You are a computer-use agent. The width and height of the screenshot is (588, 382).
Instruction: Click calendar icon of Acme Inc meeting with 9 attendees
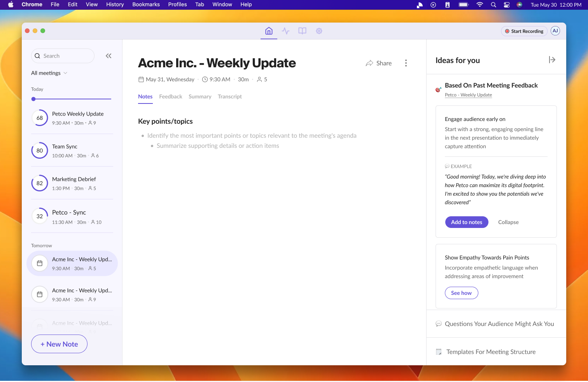[40, 294]
